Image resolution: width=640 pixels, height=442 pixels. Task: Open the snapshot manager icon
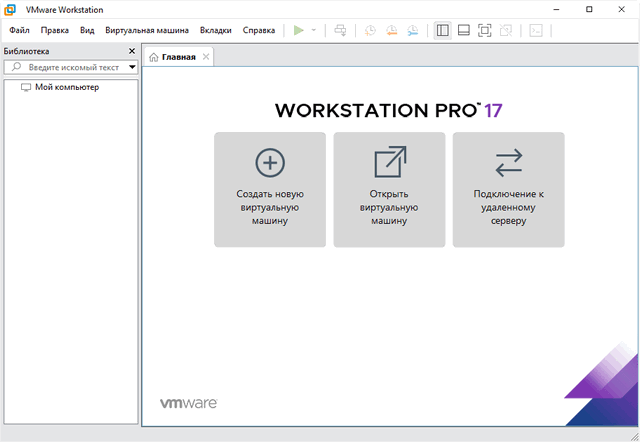point(412,30)
